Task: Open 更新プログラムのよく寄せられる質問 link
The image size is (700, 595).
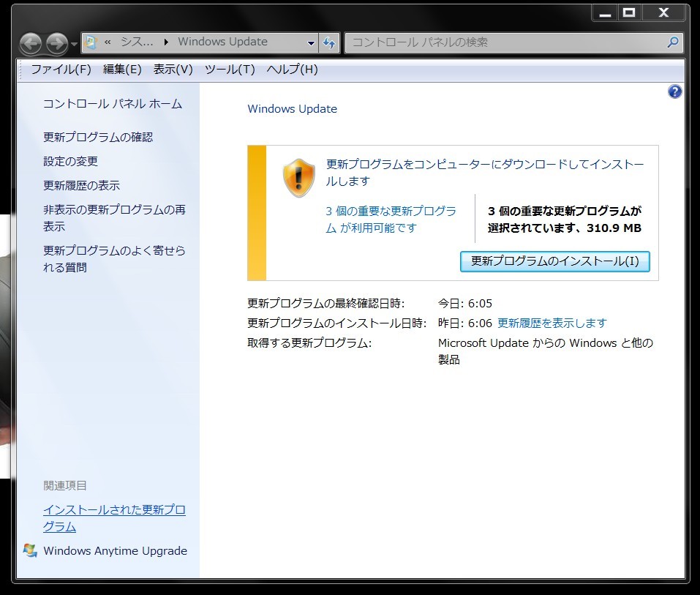Action: point(114,259)
